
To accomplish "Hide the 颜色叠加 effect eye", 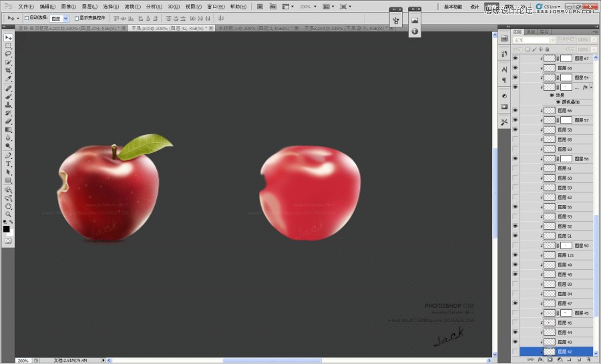I will point(558,102).
